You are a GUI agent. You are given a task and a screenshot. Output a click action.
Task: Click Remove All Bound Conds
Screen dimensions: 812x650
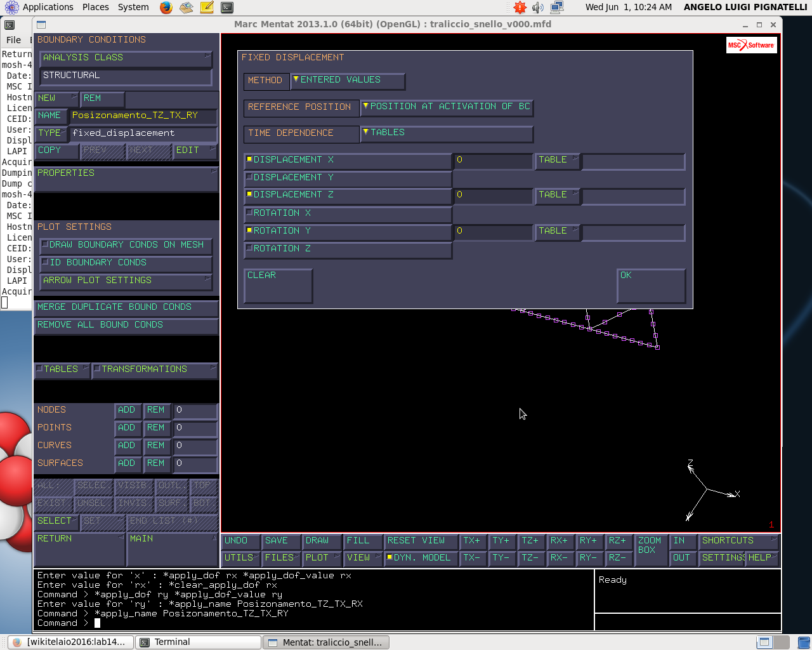(126, 326)
